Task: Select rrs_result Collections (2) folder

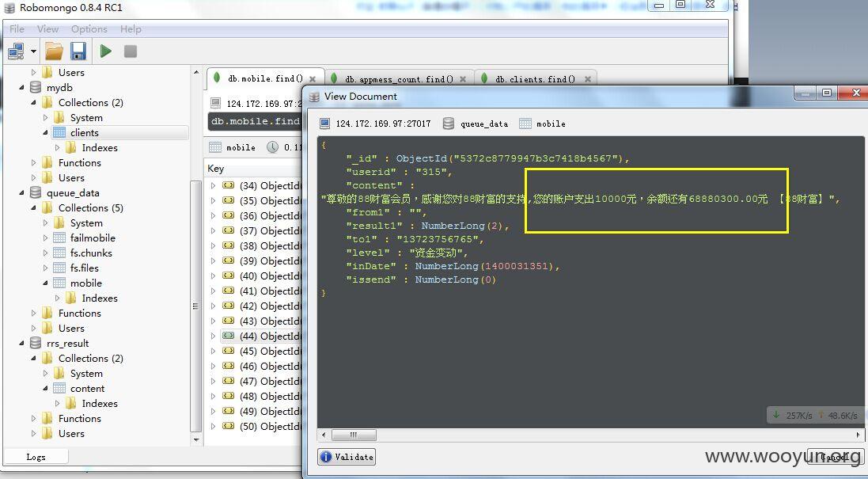Action: 91,359
